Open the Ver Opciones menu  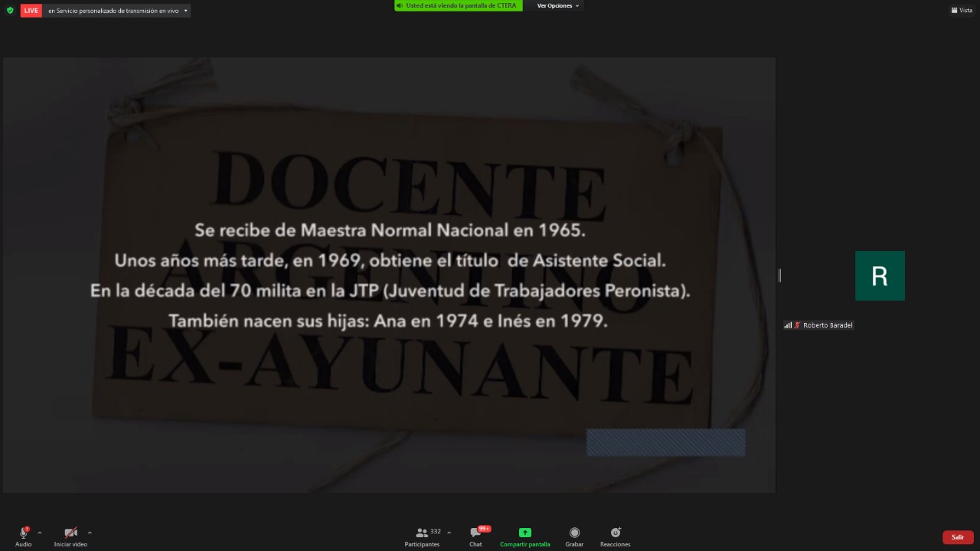(558, 5)
